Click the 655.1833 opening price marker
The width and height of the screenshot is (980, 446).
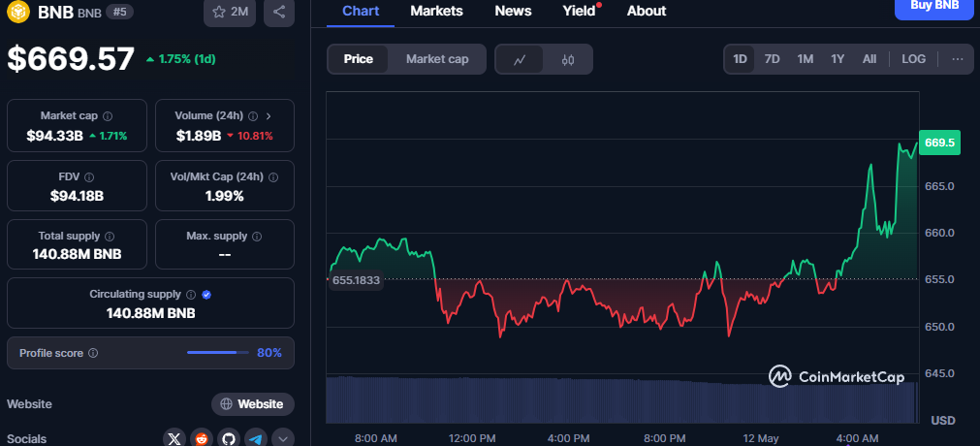356,281
